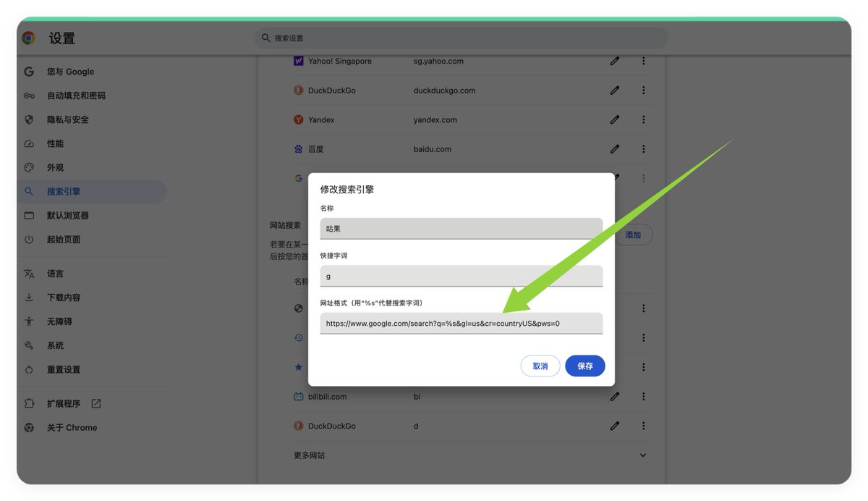The image size is (868, 501).
Task: Edit 百度 search engine with pencil
Action: click(615, 149)
